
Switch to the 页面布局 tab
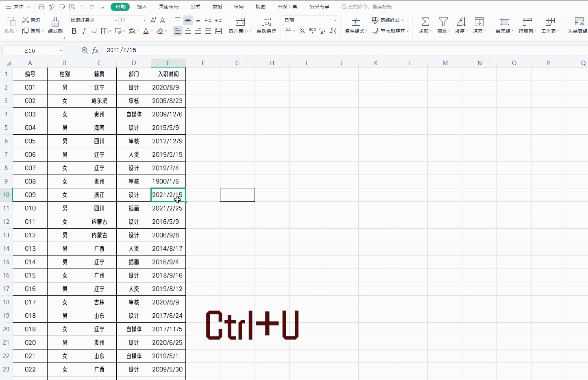(169, 7)
